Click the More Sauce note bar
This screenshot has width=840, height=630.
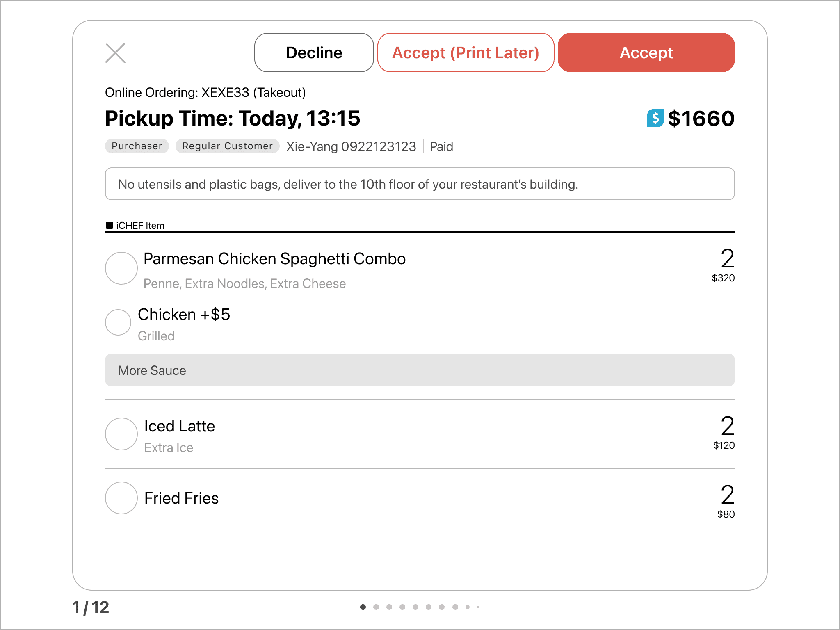pyautogui.click(x=419, y=370)
